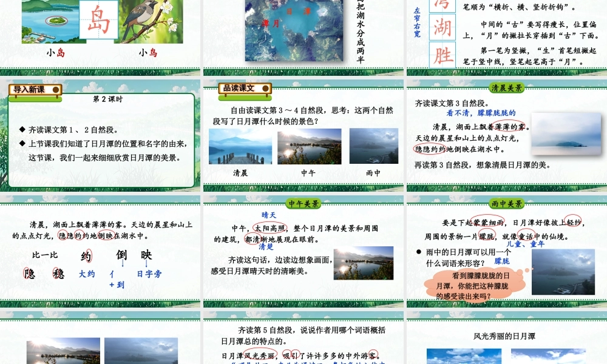Select the blue 清楚 annotation
The height and width of the screenshot is (364, 607).
point(266,247)
